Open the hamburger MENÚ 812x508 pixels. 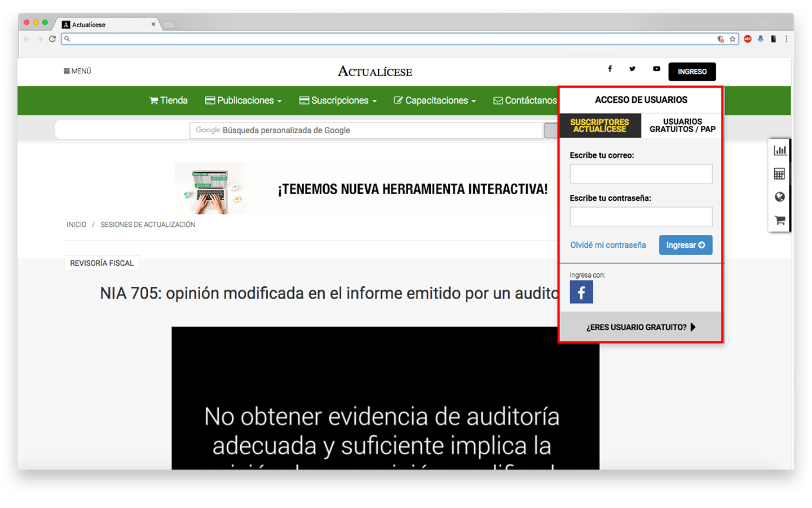77,71
